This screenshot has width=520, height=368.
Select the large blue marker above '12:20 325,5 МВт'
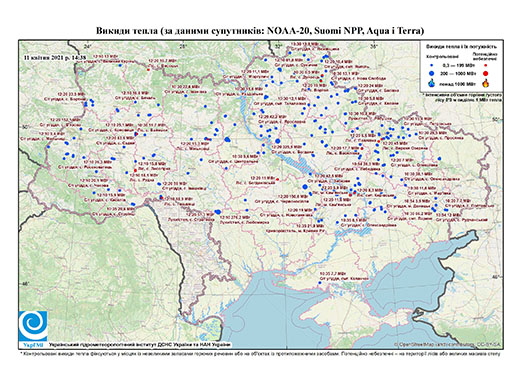pyautogui.click(x=278, y=141)
